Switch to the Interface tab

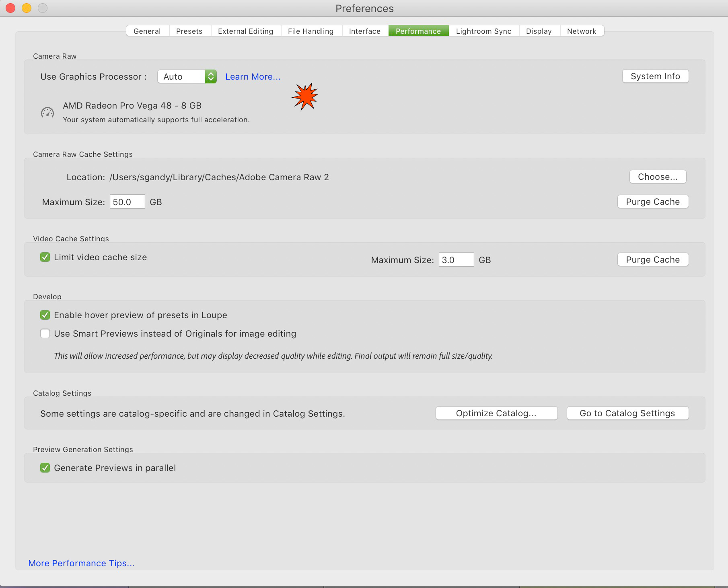coord(365,31)
